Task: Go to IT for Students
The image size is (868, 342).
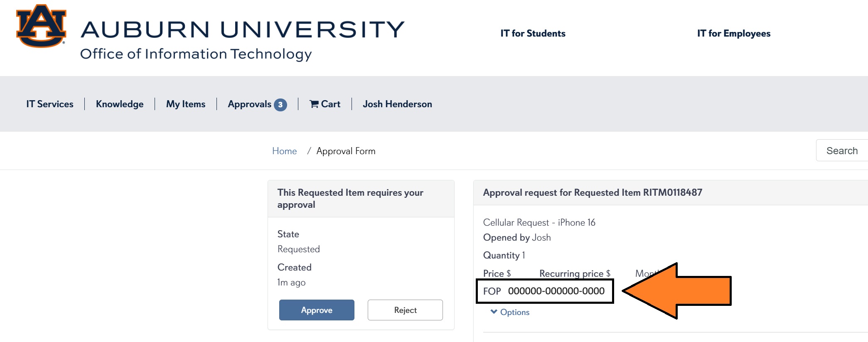Action: [533, 34]
